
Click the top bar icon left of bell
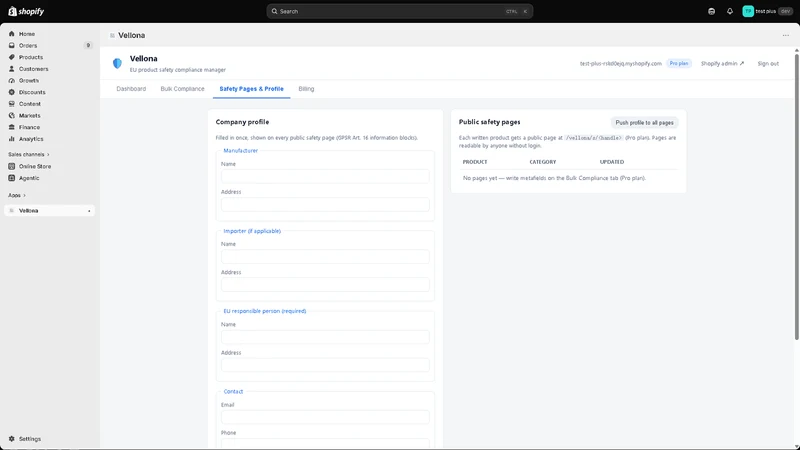click(x=711, y=11)
